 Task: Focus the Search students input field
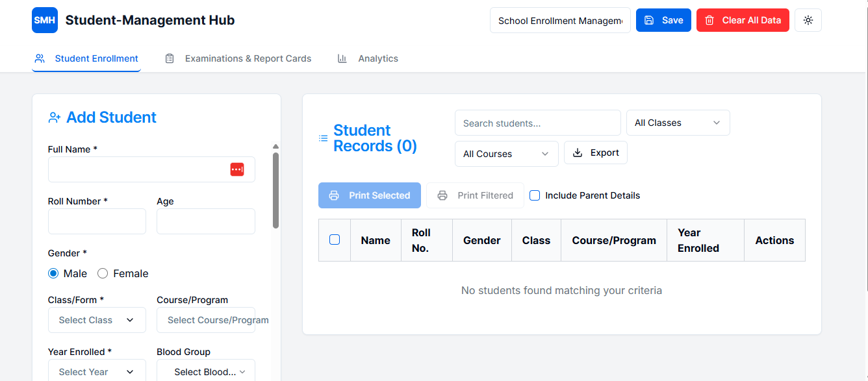pos(537,123)
